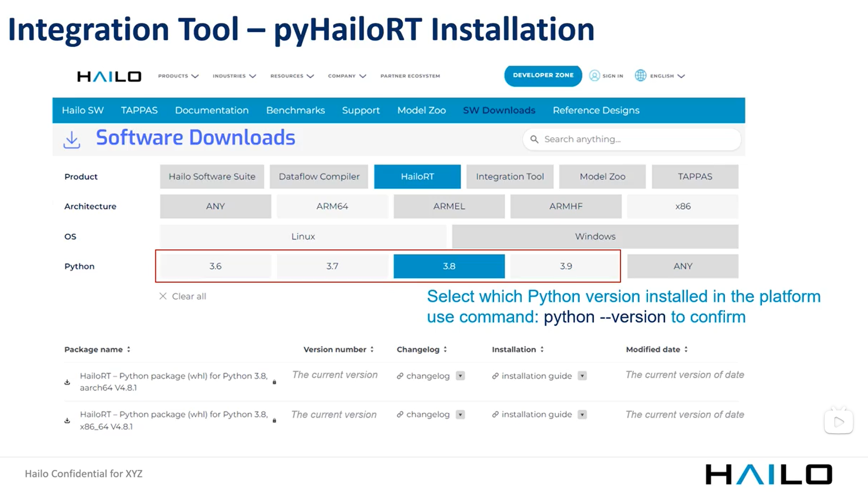This screenshot has width=868, height=492.
Task: Expand installation guide dropdown in aarch64 row
Action: 582,376
